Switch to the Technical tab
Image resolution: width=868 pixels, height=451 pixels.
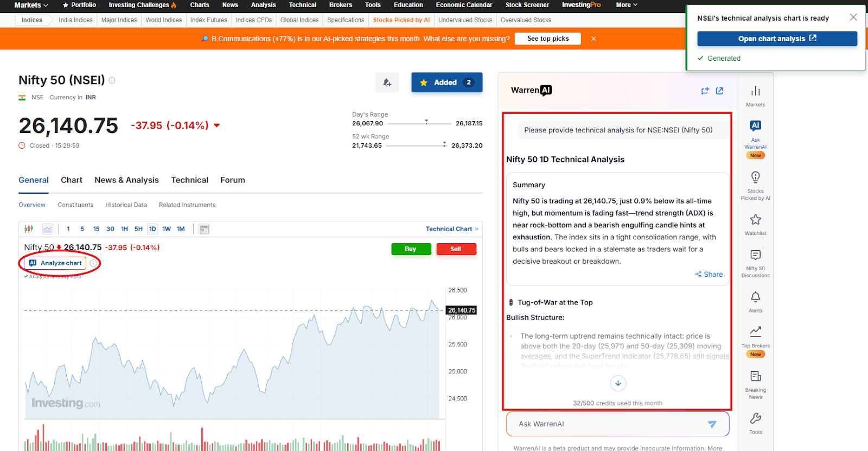click(x=189, y=180)
